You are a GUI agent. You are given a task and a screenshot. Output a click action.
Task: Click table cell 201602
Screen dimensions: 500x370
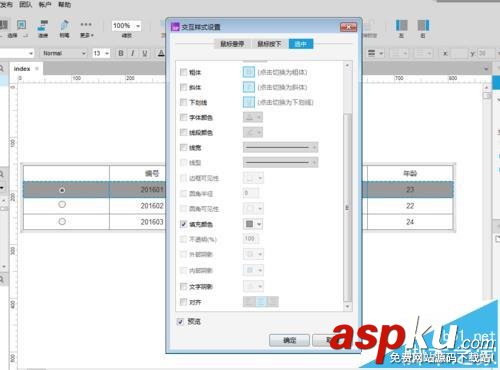click(152, 206)
